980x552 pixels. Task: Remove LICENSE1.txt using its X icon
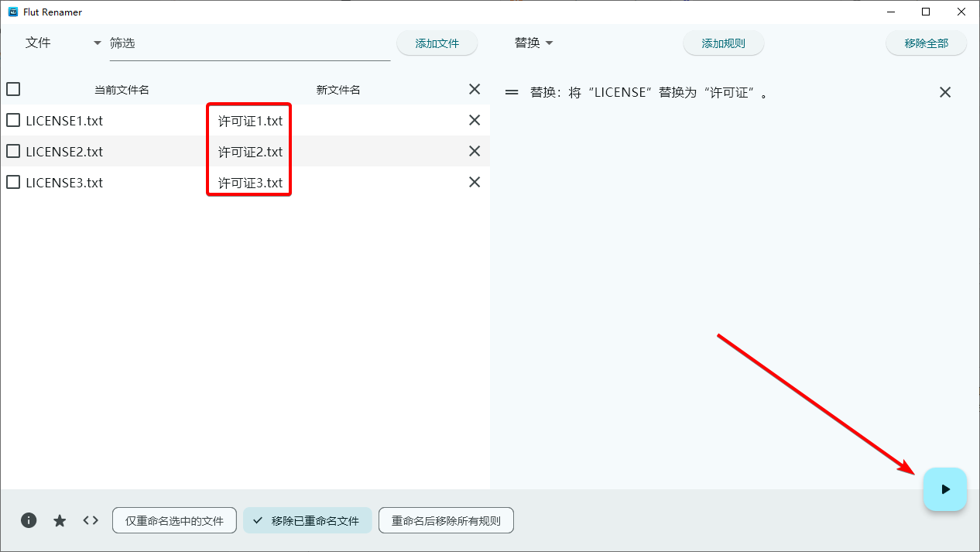475,120
